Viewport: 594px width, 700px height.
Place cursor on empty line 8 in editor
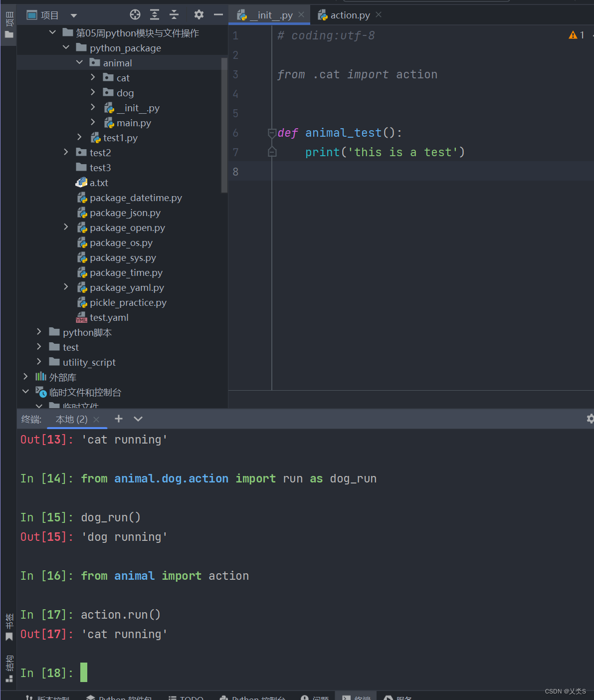[433, 172]
